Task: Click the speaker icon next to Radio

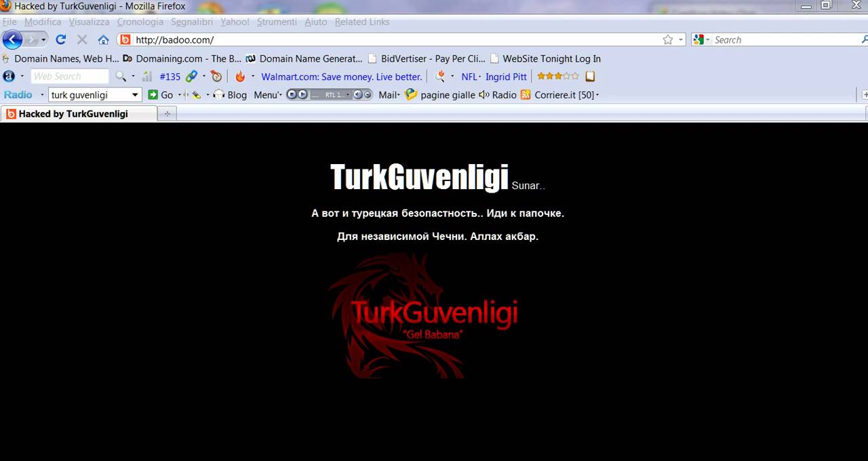Action: coord(484,95)
